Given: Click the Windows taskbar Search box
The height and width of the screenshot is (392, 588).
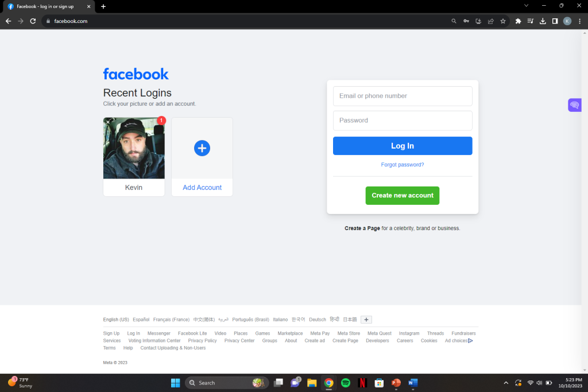Looking at the screenshot, I should 227,383.
